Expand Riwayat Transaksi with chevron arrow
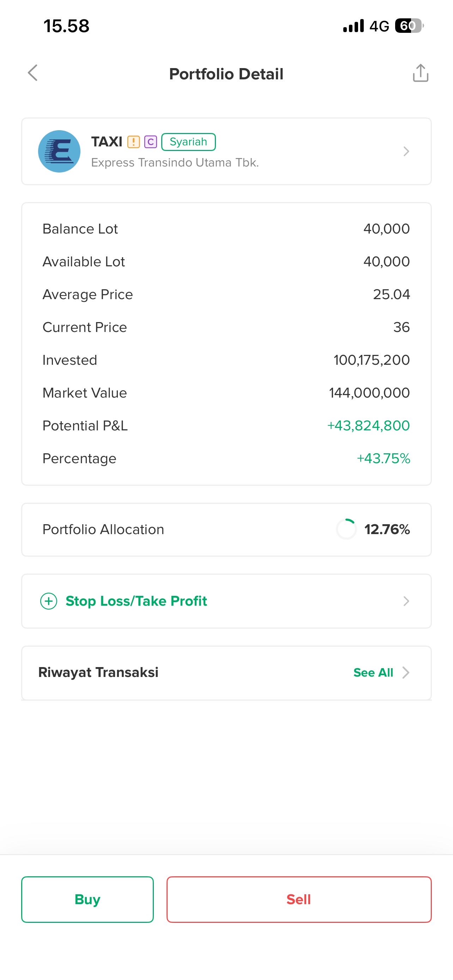453x980 pixels. pos(406,673)
